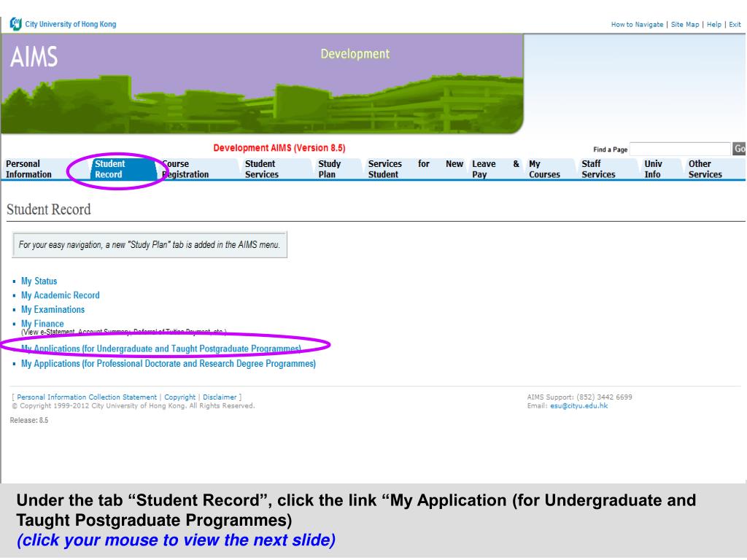747x560 pixels.
Task: Click the AIMS banner title
Action: tap(34, 57)
